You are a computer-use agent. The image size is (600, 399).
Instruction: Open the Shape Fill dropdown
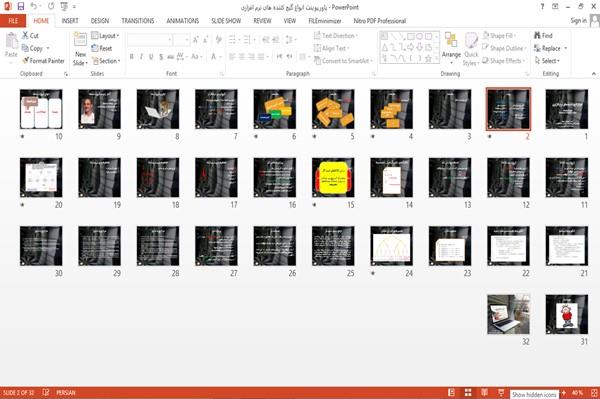499,36
